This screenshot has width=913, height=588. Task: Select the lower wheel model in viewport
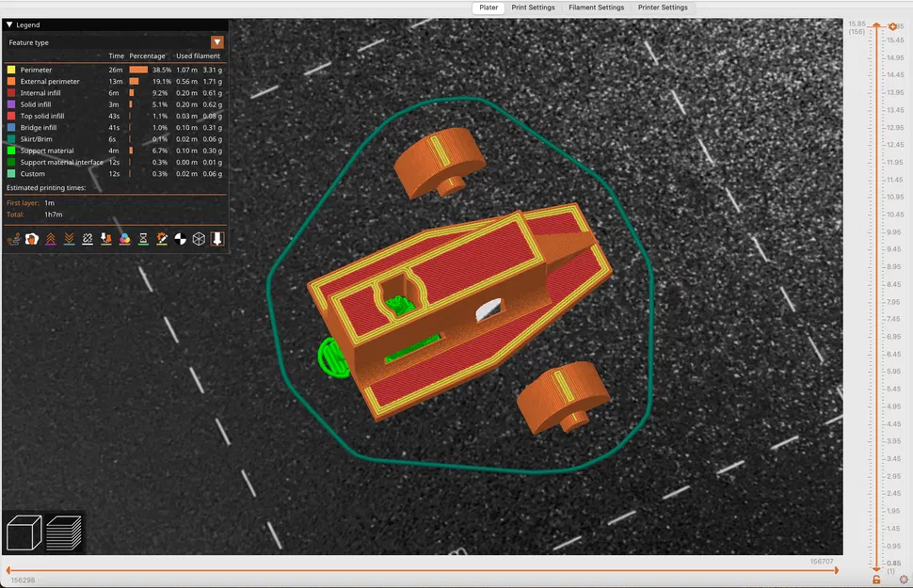[563, 397]
